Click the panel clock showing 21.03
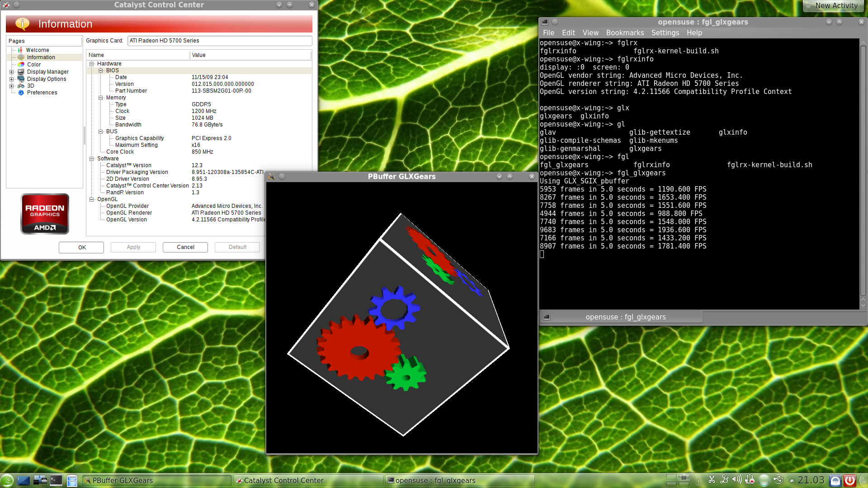Image resolution: width=868 pixels, height=488 pixels. pos(811,480)
